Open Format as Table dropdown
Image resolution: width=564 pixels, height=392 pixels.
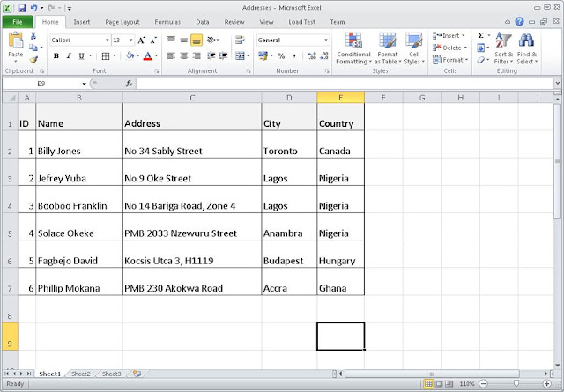click(x=388, y=48)
